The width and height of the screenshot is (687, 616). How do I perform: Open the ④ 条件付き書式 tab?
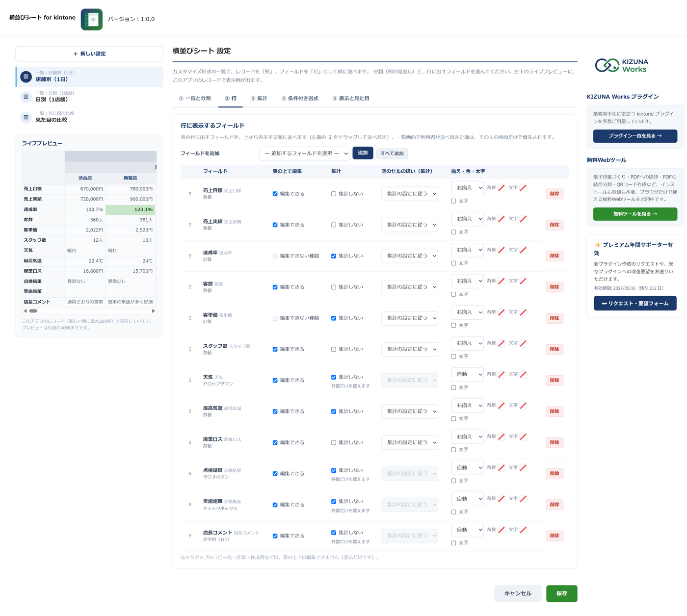click(299, 99)
